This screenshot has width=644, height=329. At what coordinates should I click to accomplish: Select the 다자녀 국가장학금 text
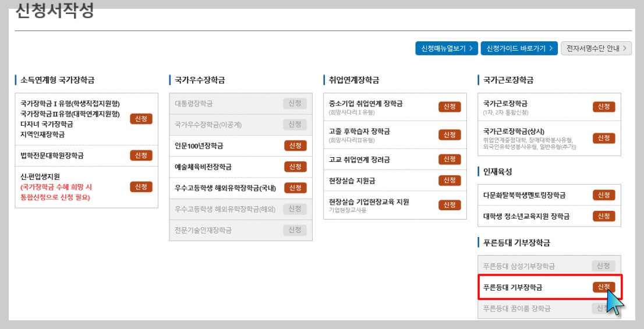click(x=47, y=124)
